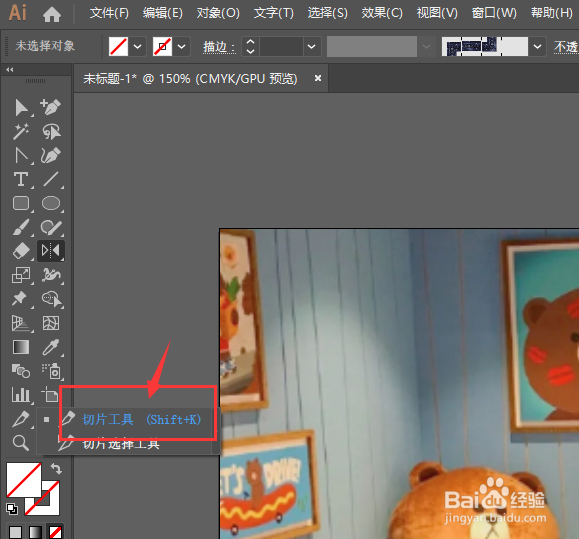579x539 pixels.
Task: Click the Illustrator home icon
Action: tap(52, 14)
